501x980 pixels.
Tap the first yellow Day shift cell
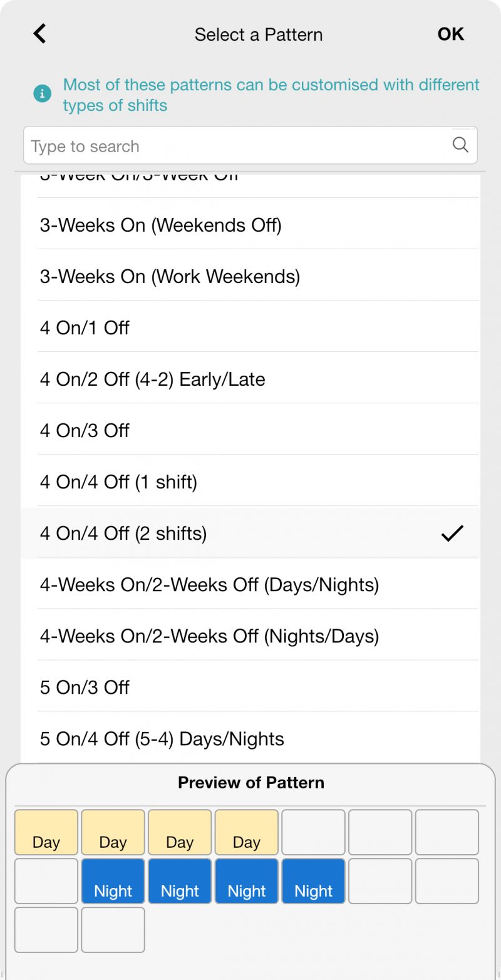46,832
